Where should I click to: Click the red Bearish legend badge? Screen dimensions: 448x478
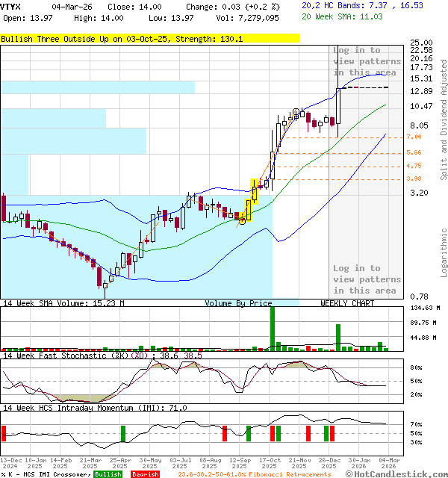pyautogui.click(x=145, y=474)
